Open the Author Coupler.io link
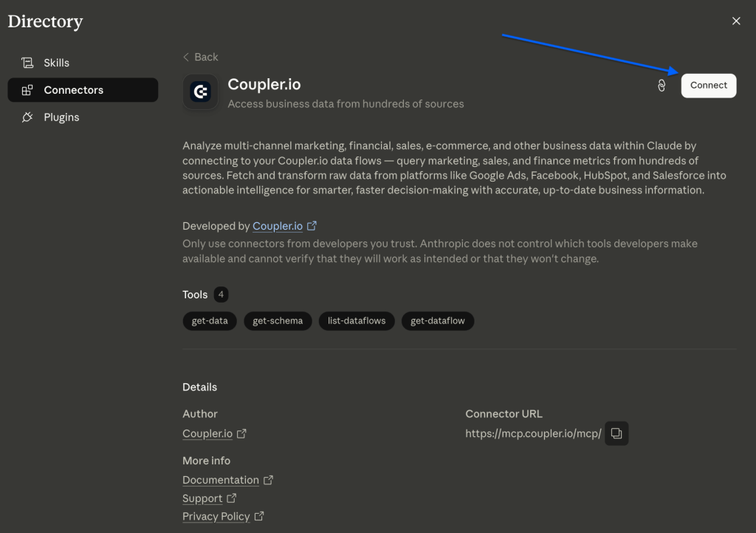Screen dimensions: 756x533 click(x=207, y=434)
